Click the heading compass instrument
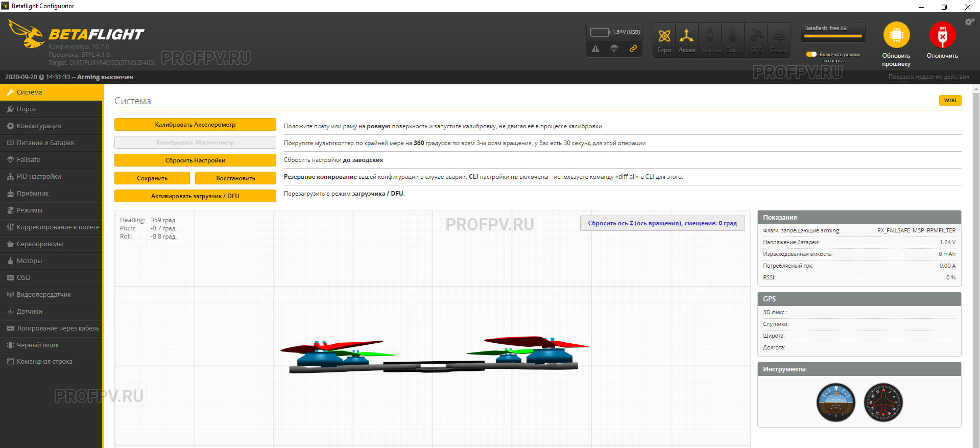The height and width of the screenshot is (448, 980). click(883, 403)
